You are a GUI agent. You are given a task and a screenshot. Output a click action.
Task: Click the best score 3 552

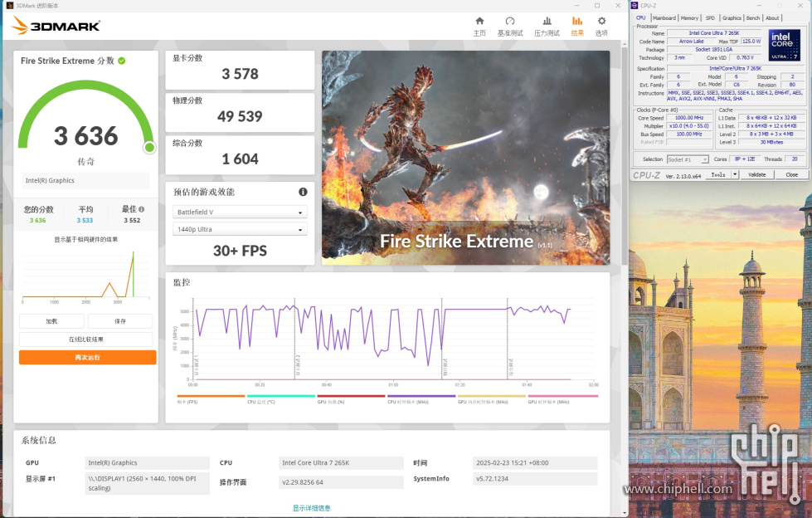pos(132,220)
